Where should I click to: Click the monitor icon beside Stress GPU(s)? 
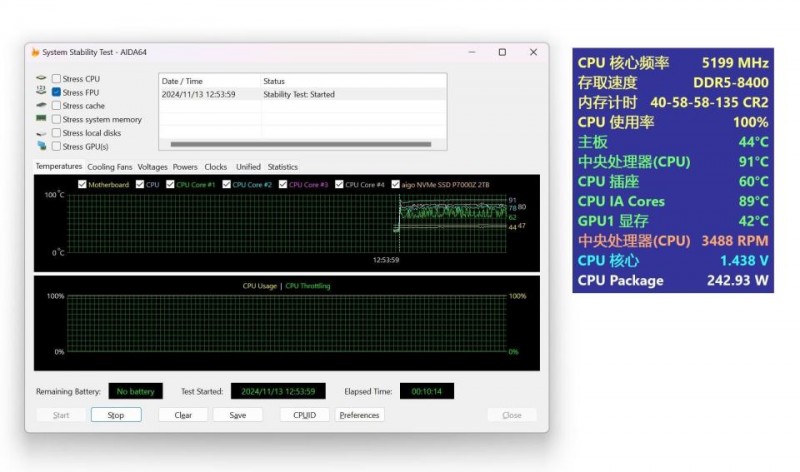point(41,146)
